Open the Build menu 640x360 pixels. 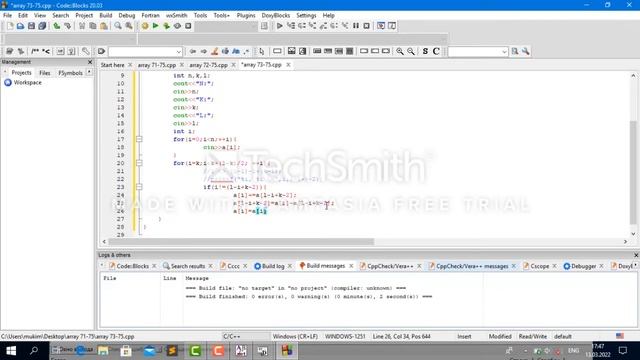[106, 15]
